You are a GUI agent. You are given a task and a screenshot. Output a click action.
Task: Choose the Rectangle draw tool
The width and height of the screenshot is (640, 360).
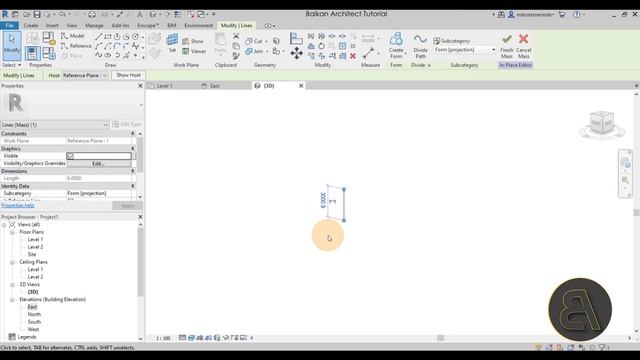[x=108, y=37]
